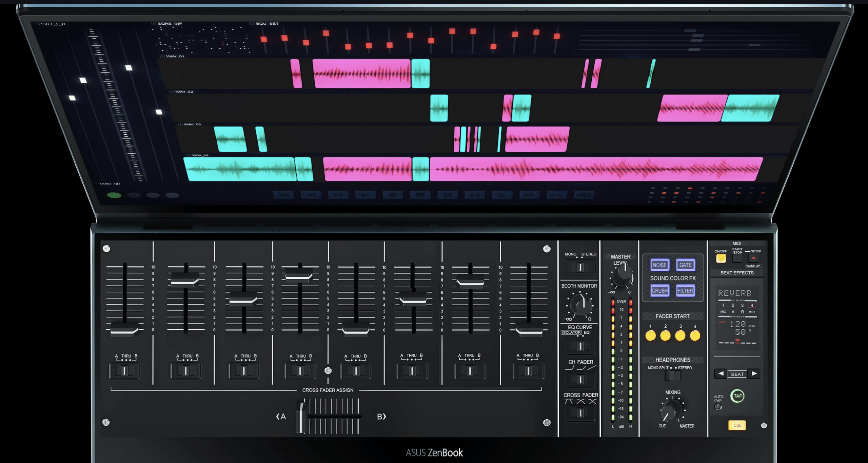
Task: Enable the CRUSH sound color effect
Action: 659,291
